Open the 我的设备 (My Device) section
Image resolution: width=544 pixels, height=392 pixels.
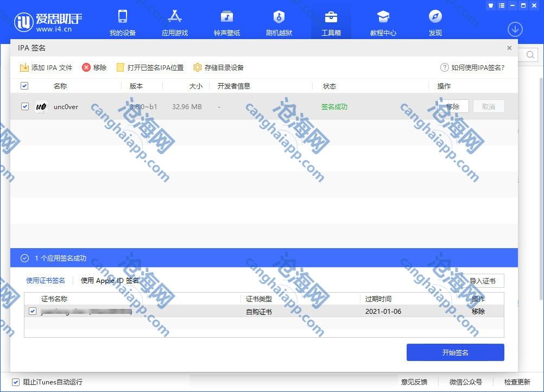click(122, 22)
